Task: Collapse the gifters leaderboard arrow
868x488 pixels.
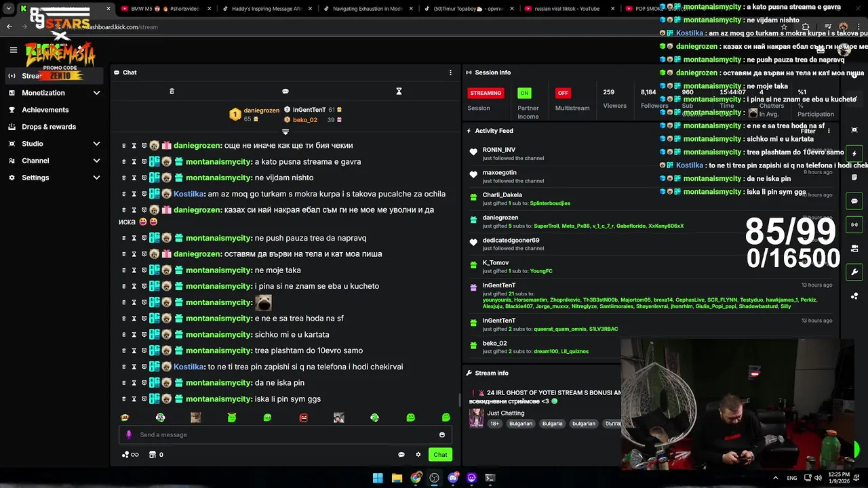Action: (x=285, y=131)
